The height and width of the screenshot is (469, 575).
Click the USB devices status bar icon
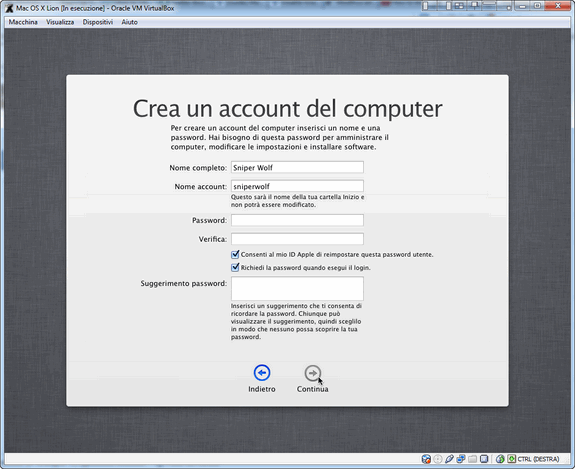449,459
